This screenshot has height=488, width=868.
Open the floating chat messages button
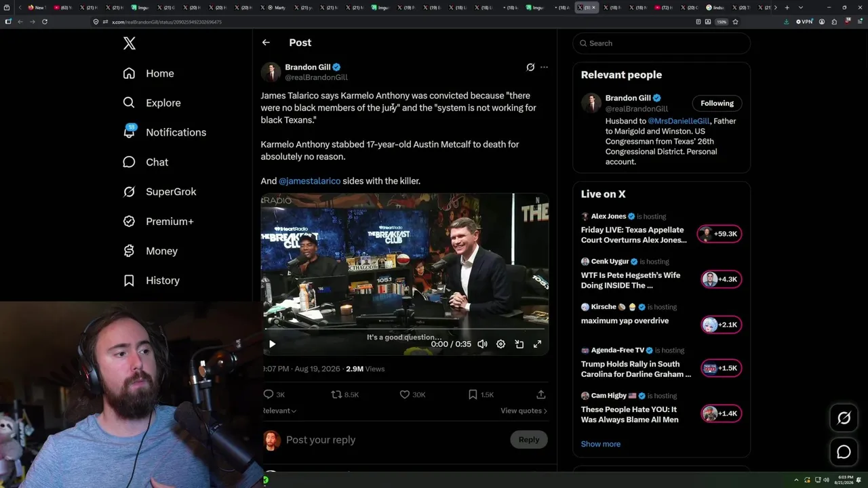point(844,452)
